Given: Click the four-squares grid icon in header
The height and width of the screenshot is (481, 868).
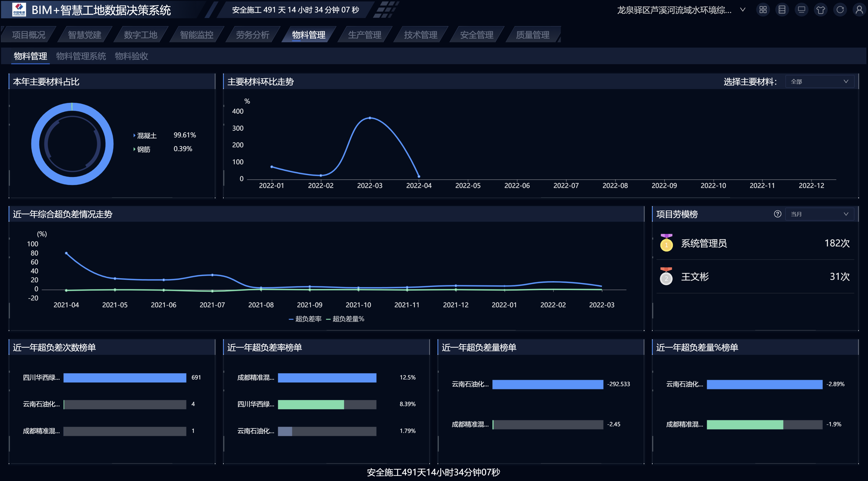Looking at the screenshot, I should click(x=763, y=10).
